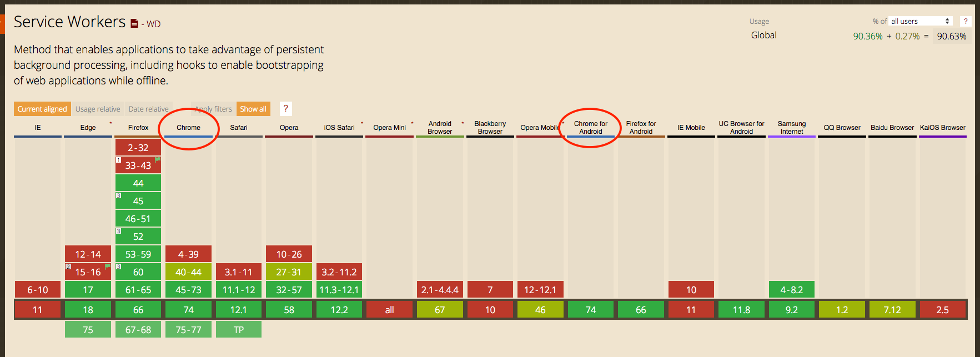Select the Opera 10-26 cell
This screenshot has height=357, width=980.
[x=289, y=254]
